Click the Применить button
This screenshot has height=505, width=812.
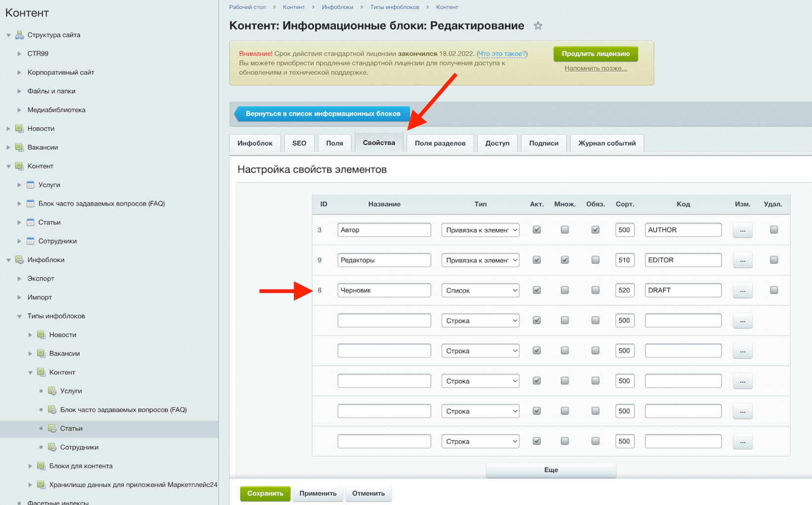click(318, 493)
